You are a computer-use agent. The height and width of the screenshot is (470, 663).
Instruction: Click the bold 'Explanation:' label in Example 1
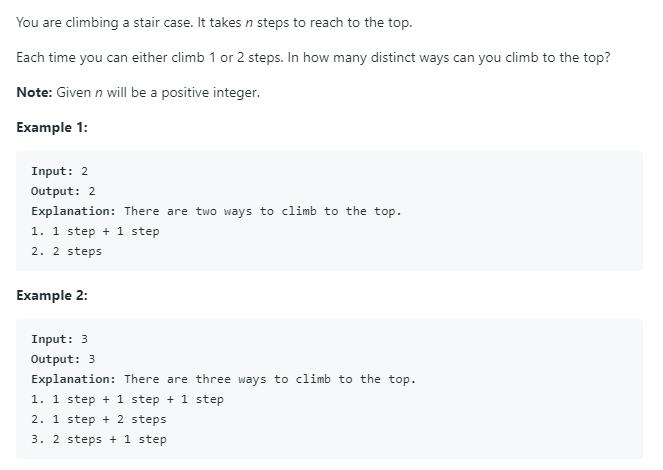click(x=74, y=211)
